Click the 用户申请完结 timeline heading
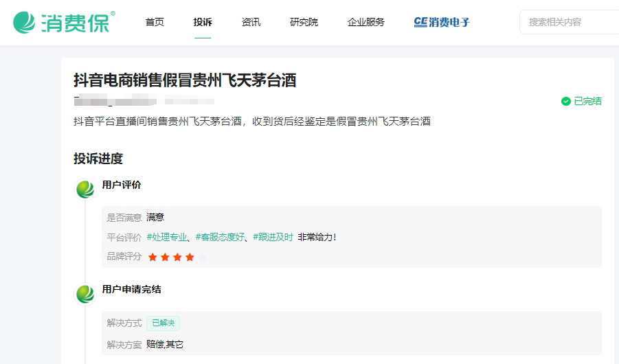Image resolution: width=619 pixels, height=364 pixels. coord(131,289)
